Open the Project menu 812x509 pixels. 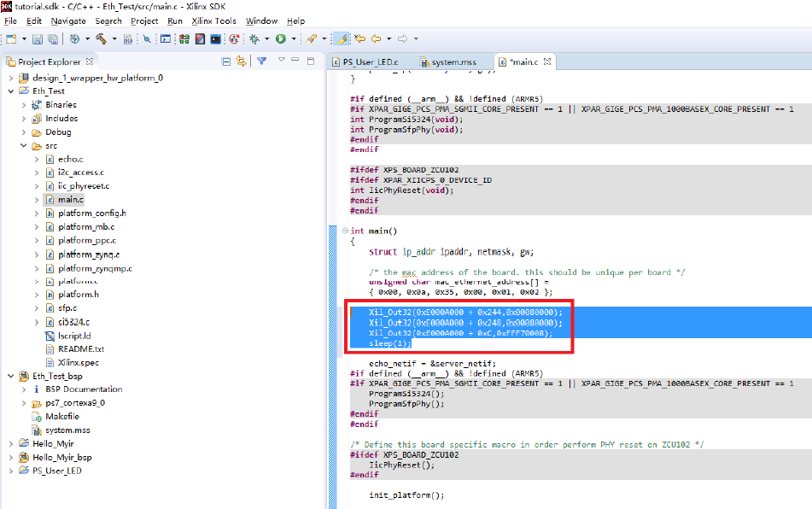click(144, 21)
